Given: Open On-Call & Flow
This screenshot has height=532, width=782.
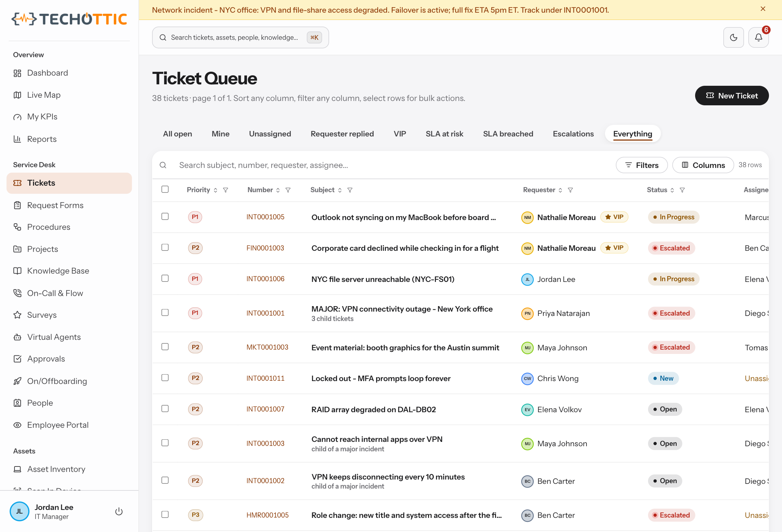Looking at the screenshot, I should (69, 293).
